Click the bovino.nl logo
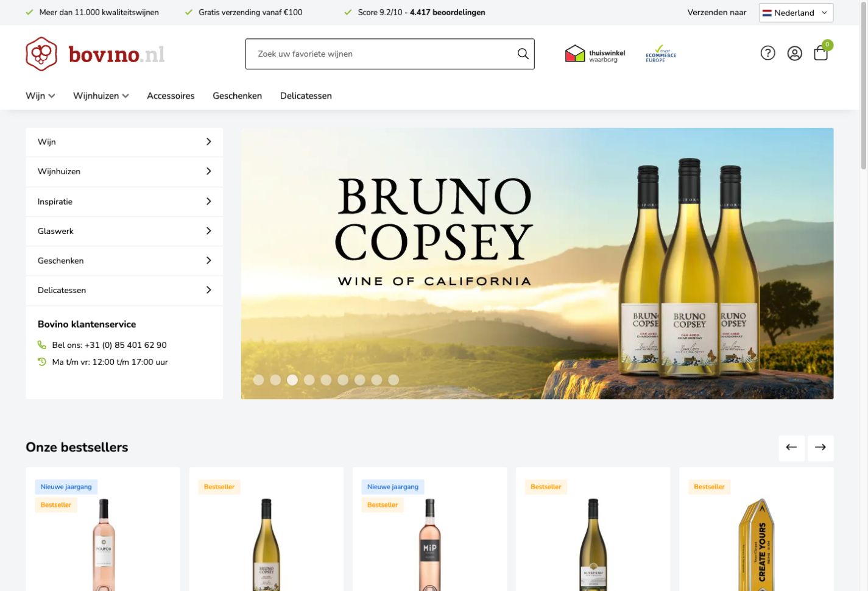Image resolution: width=868 pixels, height=591 pixels. pos(95,54)
